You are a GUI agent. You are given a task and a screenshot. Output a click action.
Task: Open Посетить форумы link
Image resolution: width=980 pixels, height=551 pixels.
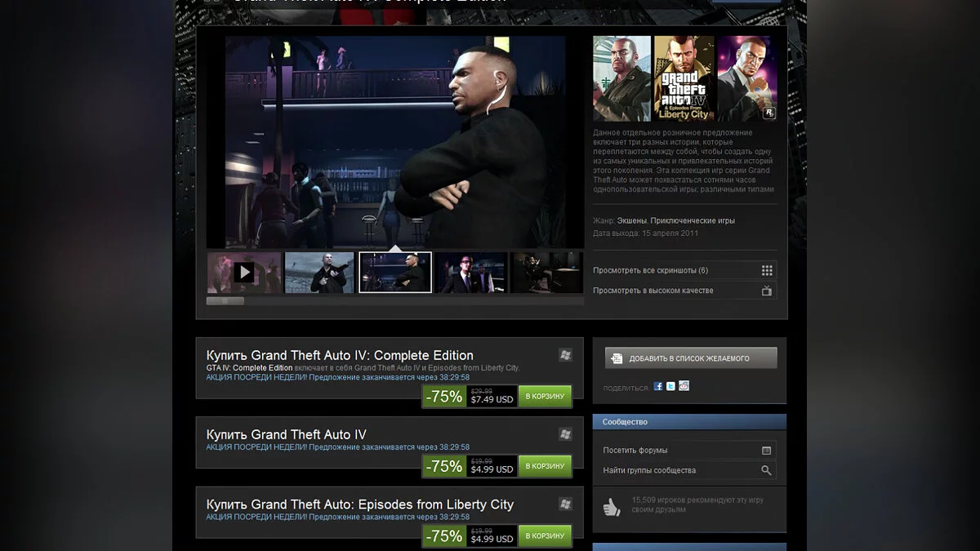635,451
